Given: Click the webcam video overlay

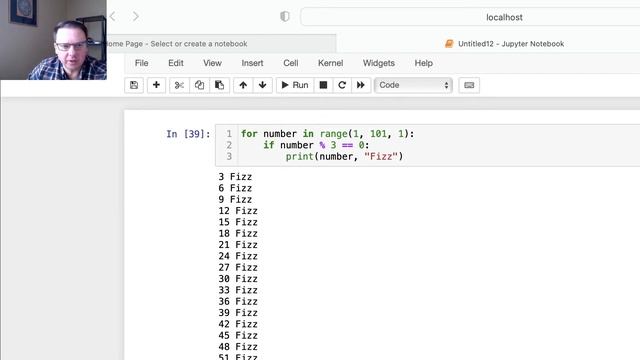Looking at the screenshot, I should click(53, 40).
